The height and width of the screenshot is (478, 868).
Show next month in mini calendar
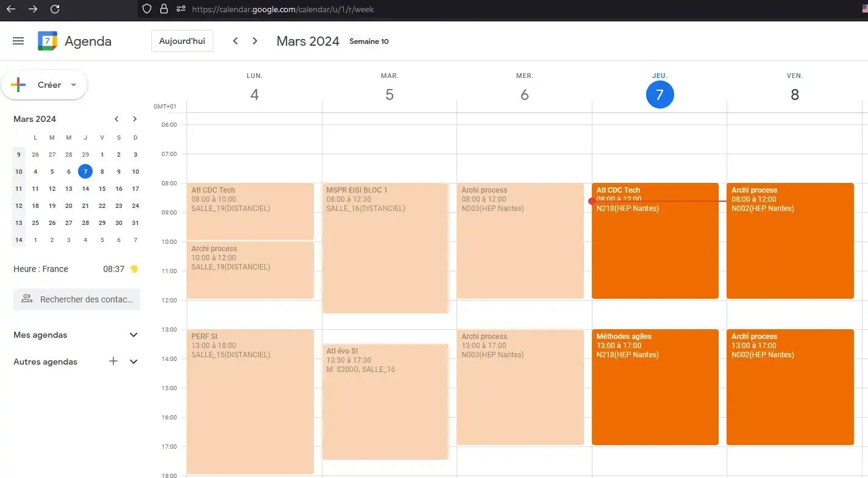click(135, 119)
